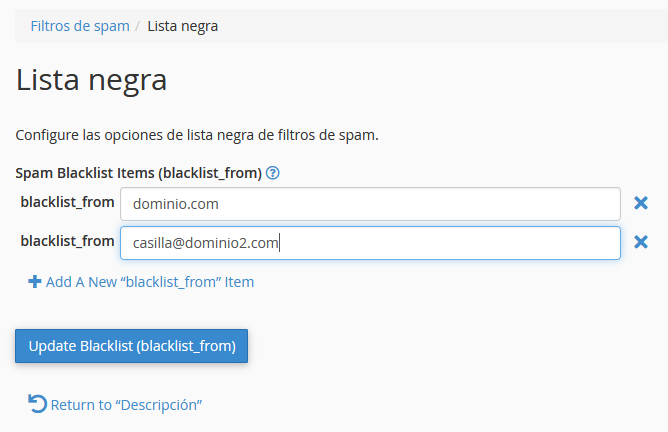Focus the dominio.com input field
The image size is (668, 432).
[x=370, y=204]
